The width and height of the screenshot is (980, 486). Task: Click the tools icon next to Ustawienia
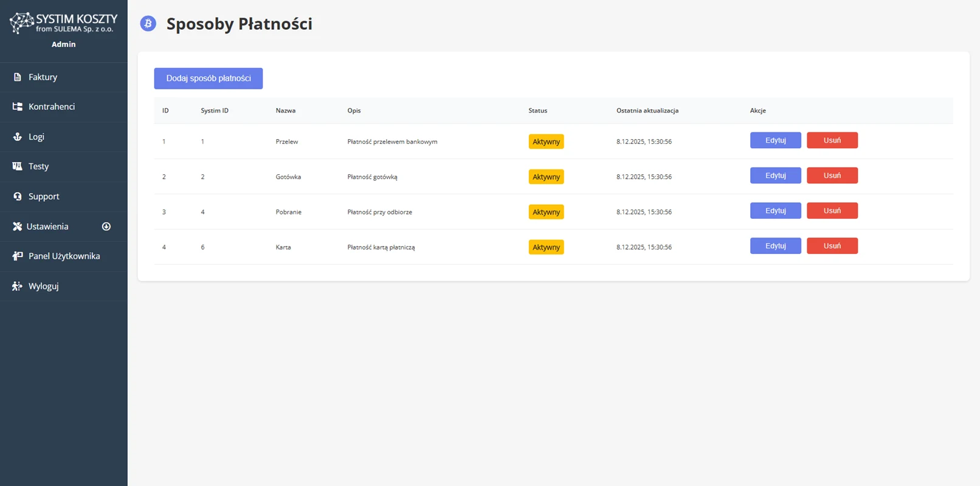point(17,226)
